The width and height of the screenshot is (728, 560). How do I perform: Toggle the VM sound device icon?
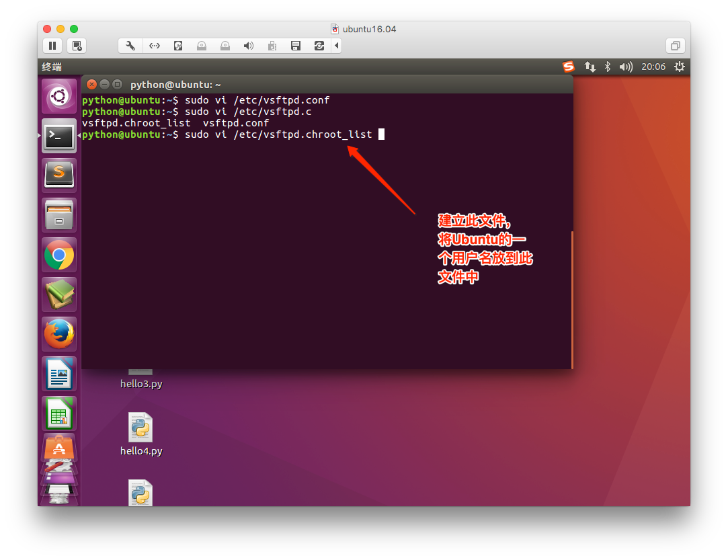click(248, 46)
